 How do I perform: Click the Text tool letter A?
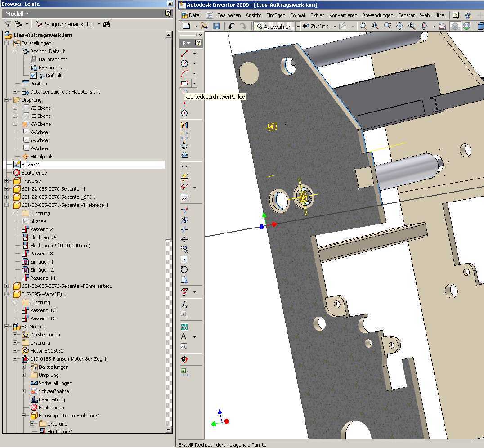(x=184, y=336)
